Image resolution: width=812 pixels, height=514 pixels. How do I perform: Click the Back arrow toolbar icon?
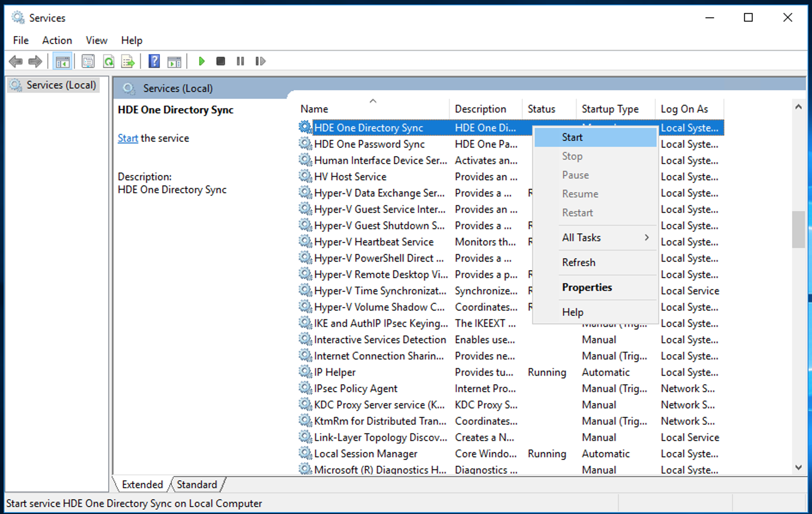click(x=16, y=61)
